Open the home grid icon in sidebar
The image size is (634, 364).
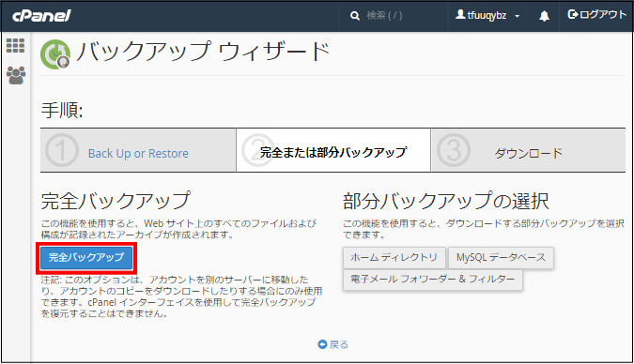pos(15,46)
